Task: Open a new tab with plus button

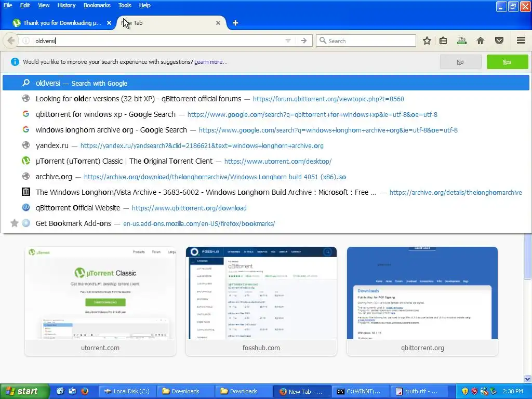Action: coord(235,23)
